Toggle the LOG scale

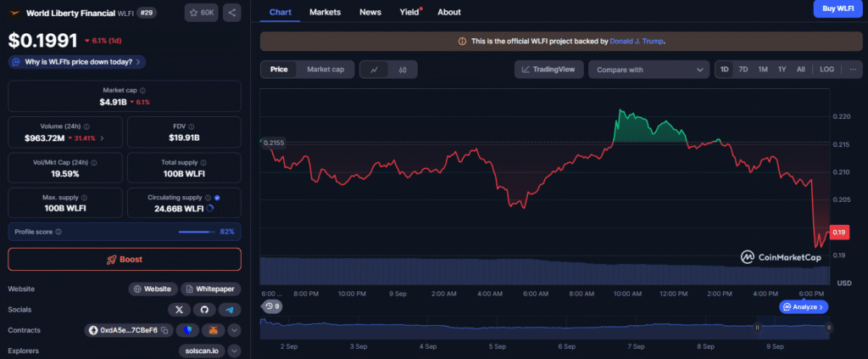click(827, 70)
